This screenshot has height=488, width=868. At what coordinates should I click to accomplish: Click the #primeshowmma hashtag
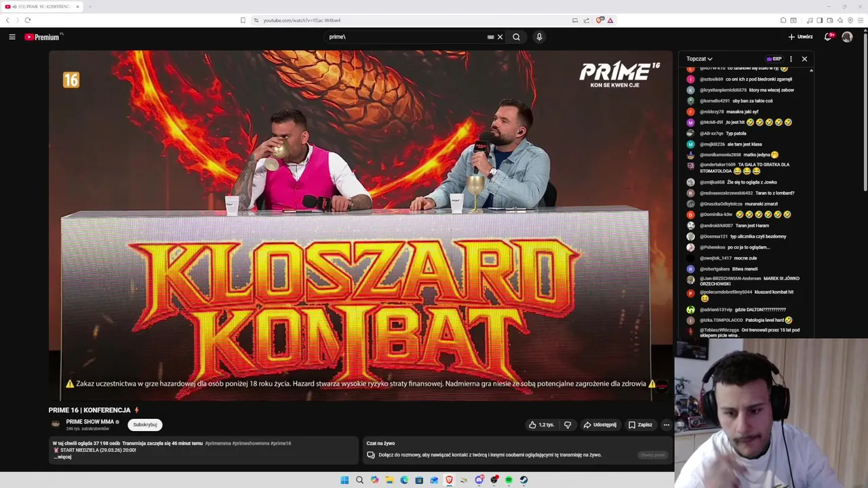[x=251, y=443]
